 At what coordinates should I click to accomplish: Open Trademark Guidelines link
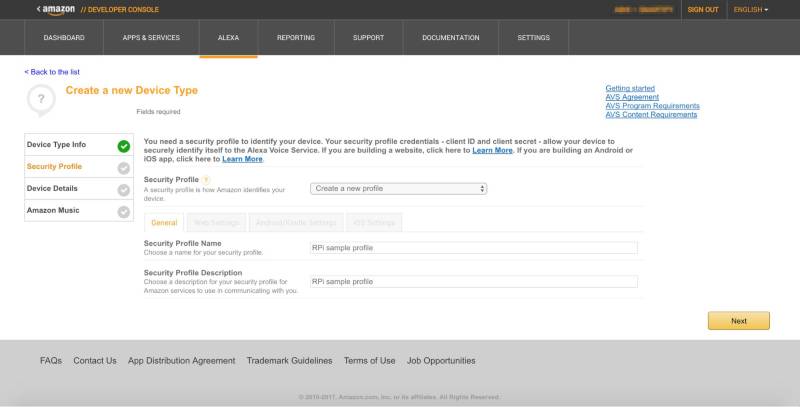click(x=289, y=361)
